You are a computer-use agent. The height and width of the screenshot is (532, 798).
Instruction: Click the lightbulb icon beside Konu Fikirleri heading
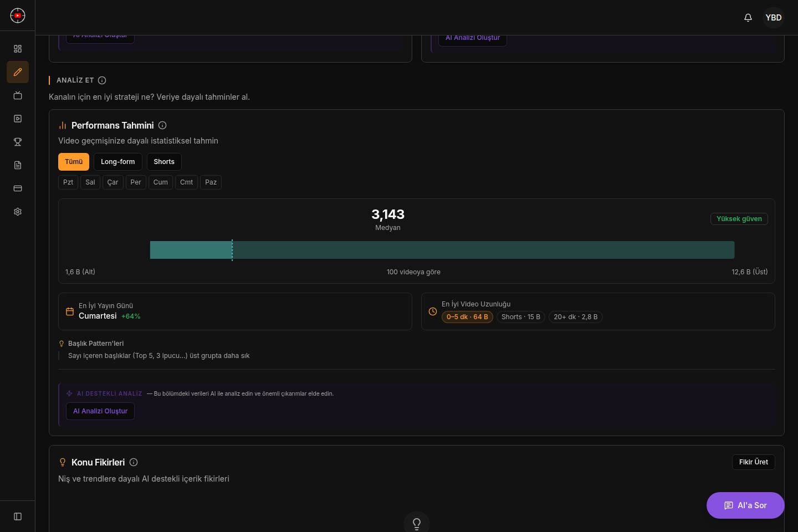tap(63, 462)
